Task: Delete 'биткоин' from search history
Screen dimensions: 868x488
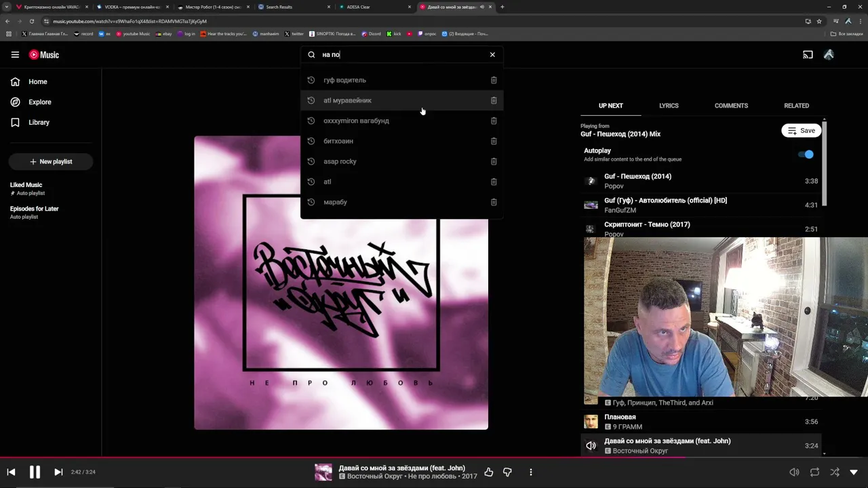Action: pyautogui.click(x=494, y=141)
